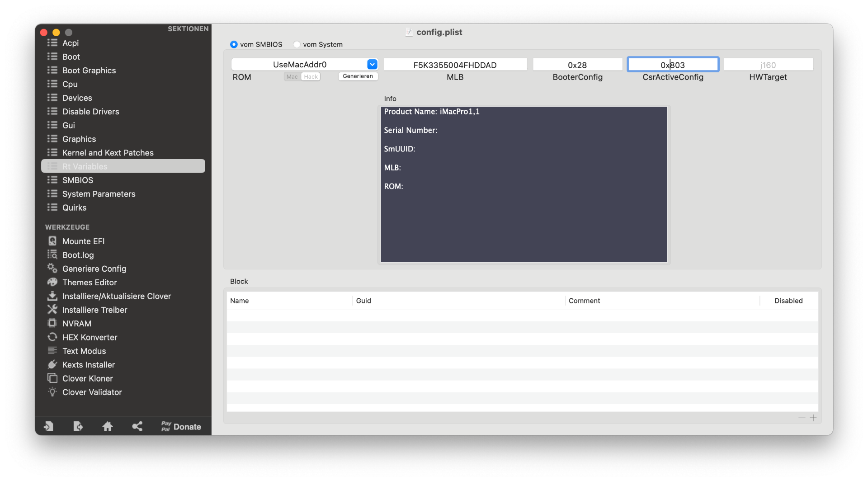Screen dimensions: 868x481
Task: Open the Mounte EFI tool
Action: [83, 241]
